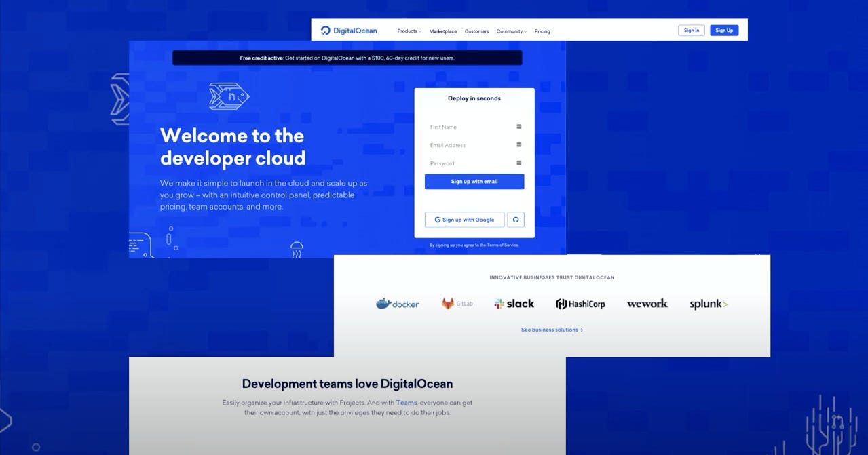Click Sign up with email button
Viewport: 868px width, 455px height.
tap(474, 182)
